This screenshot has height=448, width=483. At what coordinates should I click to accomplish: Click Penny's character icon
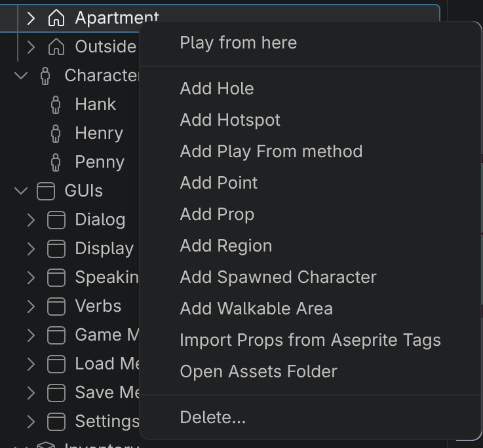pyautogui.click(x=56, y=162)
